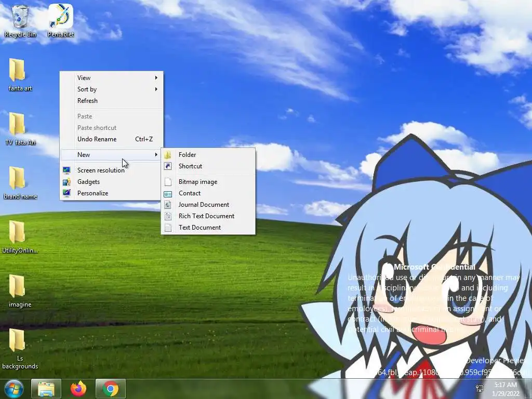532x399 pixels.
Task: Select the 'TV fata An' folder icon
Action: 17,124
